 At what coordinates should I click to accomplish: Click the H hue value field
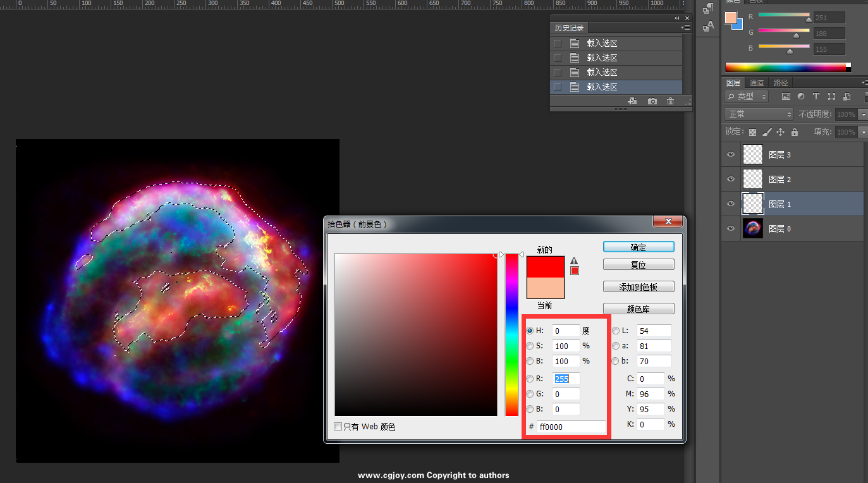pyautogui.click(x=566, y=331)
